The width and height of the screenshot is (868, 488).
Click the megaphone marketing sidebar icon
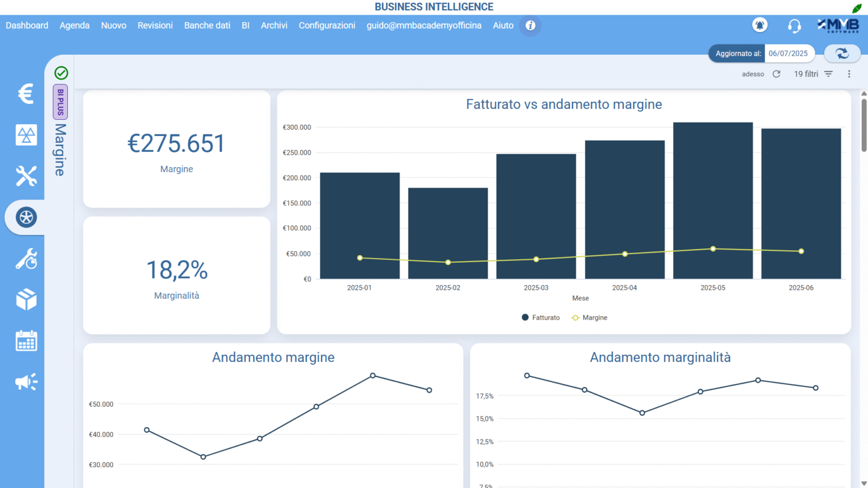pos(26,382)
